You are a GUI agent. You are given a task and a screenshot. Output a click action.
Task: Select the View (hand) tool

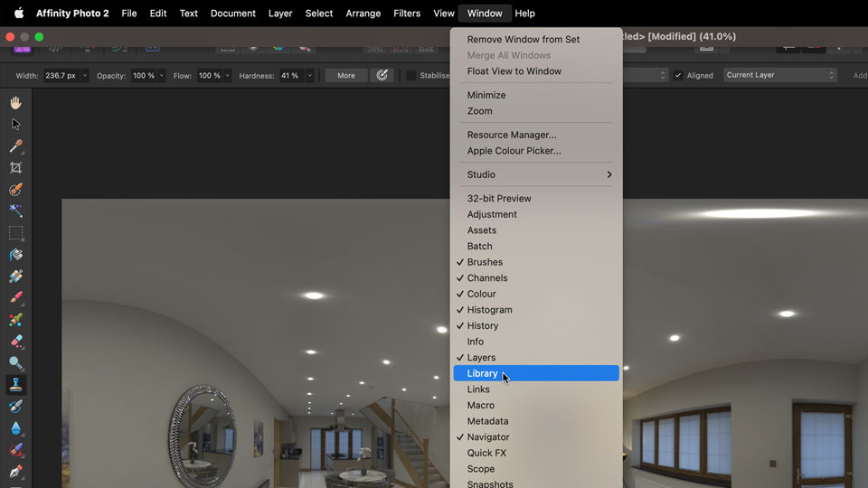(15, 102)
